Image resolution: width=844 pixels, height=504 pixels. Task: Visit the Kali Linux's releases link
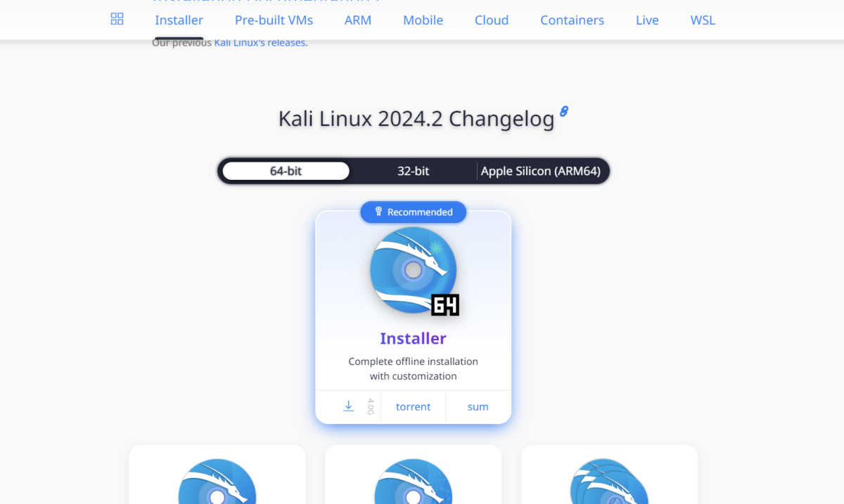pos(259,42)
